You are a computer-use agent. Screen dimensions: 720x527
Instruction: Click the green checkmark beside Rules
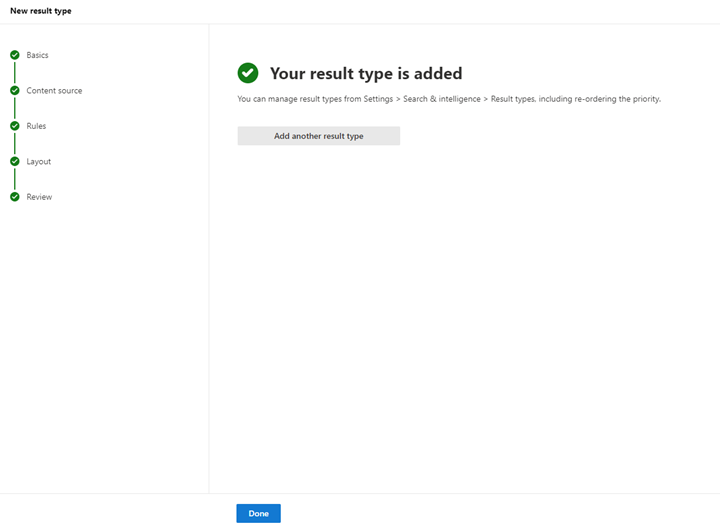tap(15, 126)
